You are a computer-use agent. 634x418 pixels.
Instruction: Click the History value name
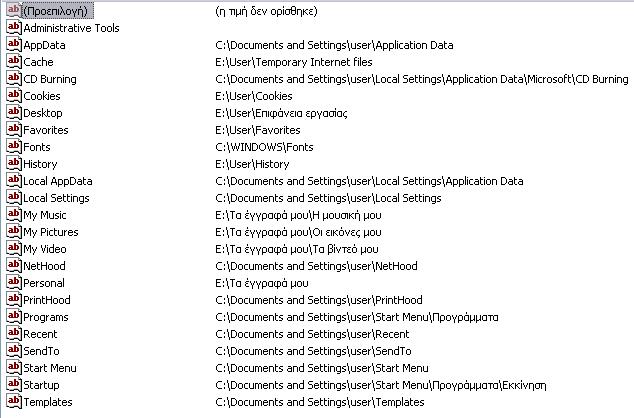click(40, 164)
